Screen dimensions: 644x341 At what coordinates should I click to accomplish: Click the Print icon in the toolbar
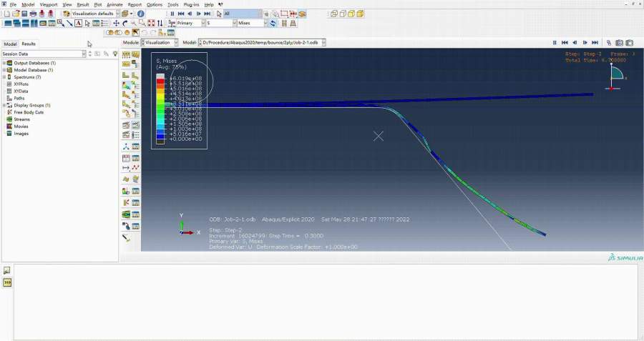point(33,14)
